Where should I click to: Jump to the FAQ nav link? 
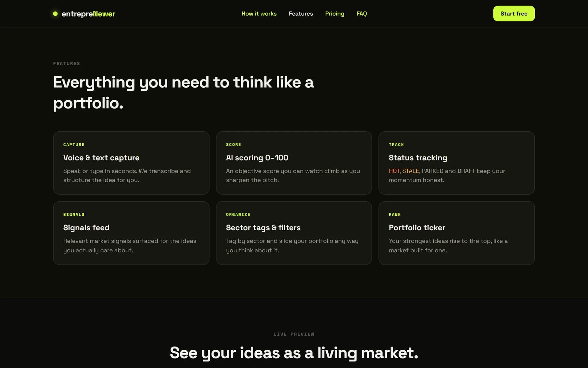[361, 14]
